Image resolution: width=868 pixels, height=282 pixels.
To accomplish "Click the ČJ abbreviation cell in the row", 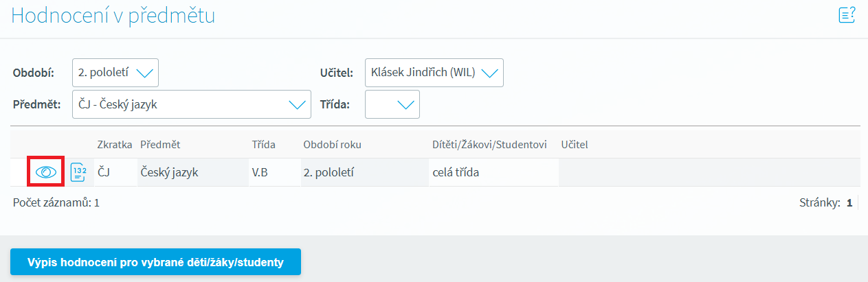I will [x=104, y=172].
